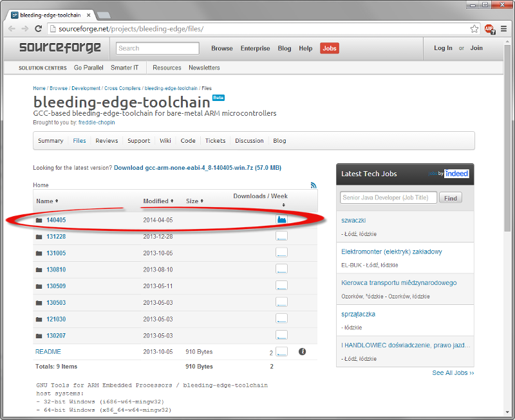
Task: View download stats chart for 131005
Action: (281, 252)
